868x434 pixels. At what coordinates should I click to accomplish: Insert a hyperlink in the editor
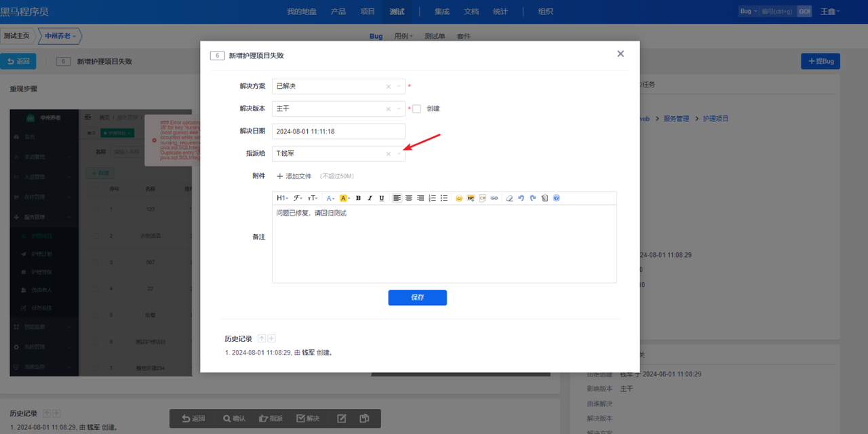tap(494, 198)
